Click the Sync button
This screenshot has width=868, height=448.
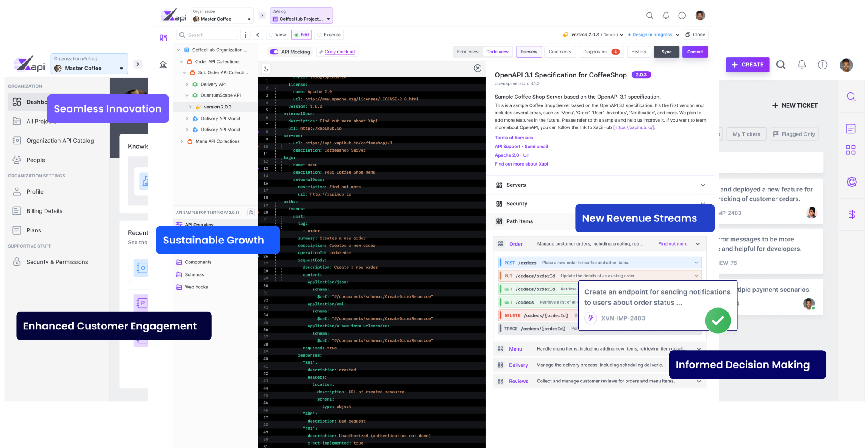pyautogui.click(x=667, y=52)
